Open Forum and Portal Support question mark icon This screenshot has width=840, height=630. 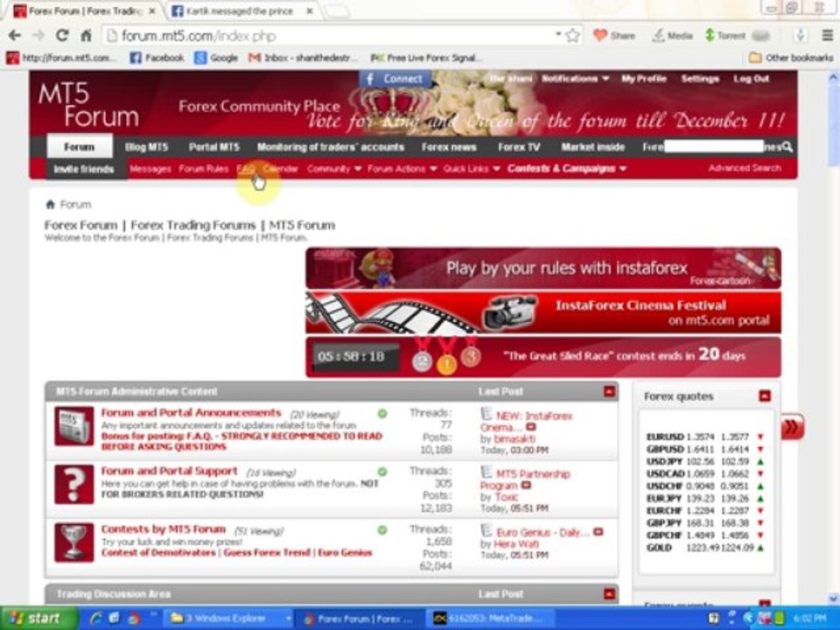[x=73, y=484]
